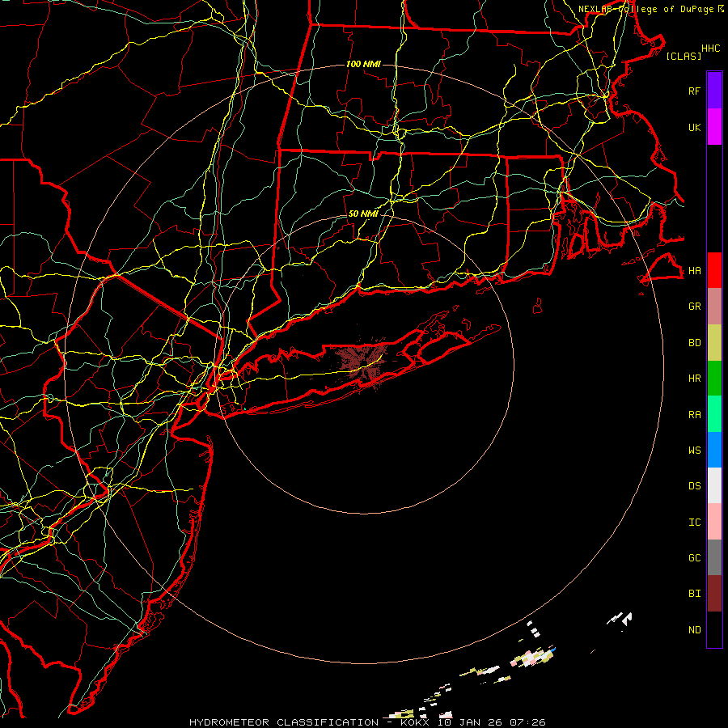
Task: Click the HA red legend swatch
Action: [x=714, y=270]
